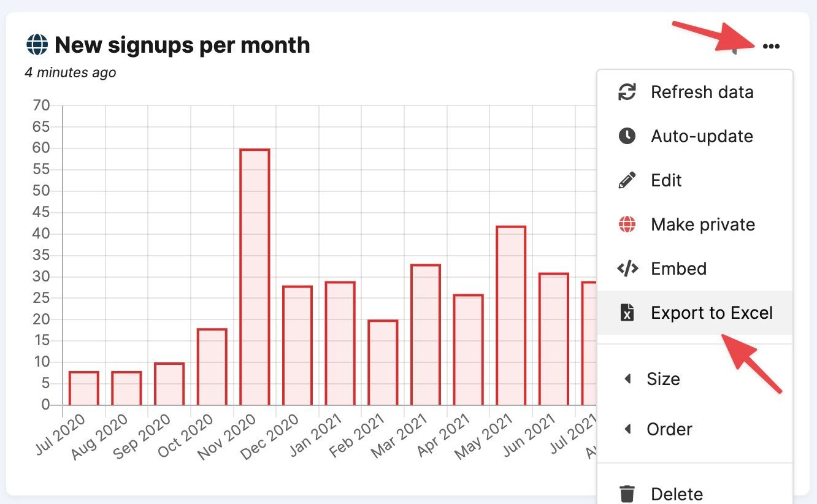Click the Nov 2020 bar in chart
The height and width of the screenshot is (504, 817).
point(255,277)
